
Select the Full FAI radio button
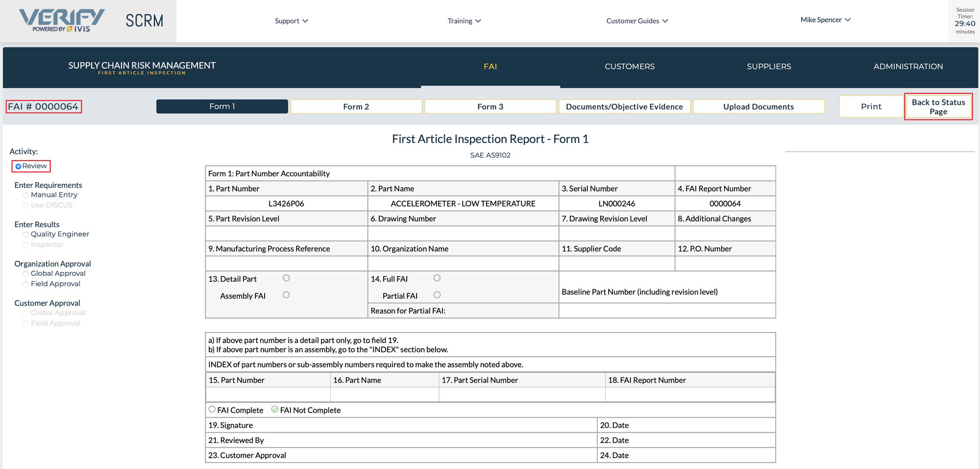437,278
